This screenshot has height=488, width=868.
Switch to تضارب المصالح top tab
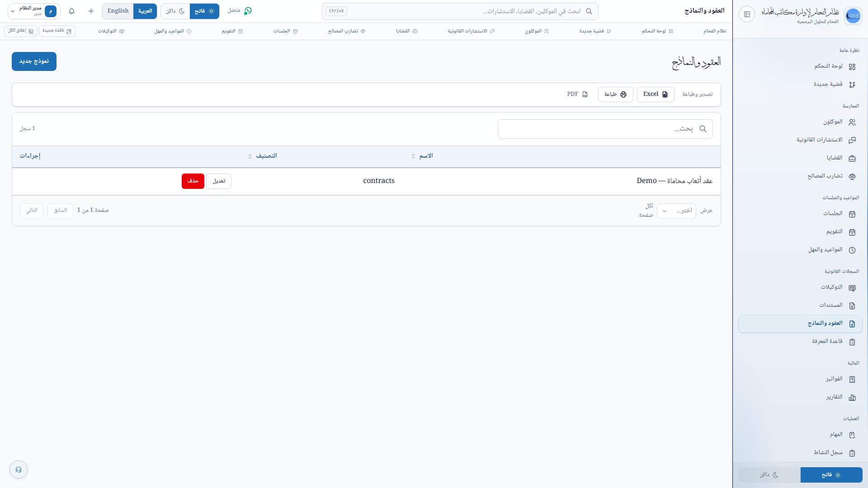(346, 31)
